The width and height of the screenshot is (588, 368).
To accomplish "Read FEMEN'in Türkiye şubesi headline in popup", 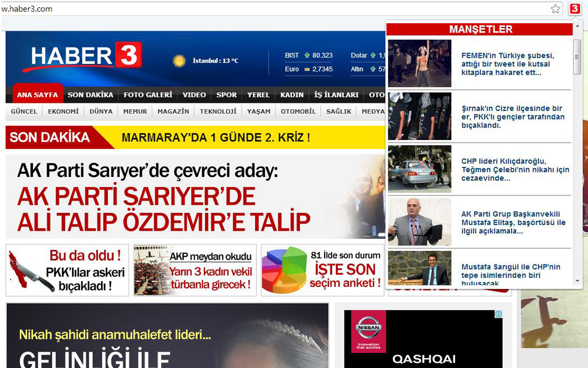I will tap(508, 64).
